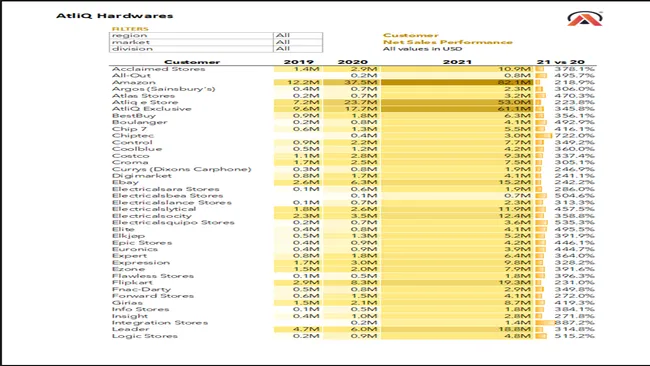Select the Boulanger customer name
Screen dimensions: 650x366
[x=140, y=122]
